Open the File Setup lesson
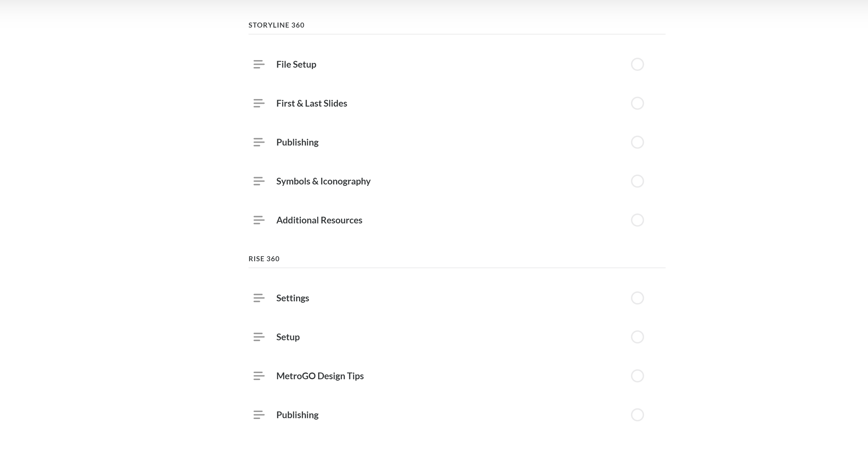Image resolution: width=868 pixels, height=461 pixels. 296,64
